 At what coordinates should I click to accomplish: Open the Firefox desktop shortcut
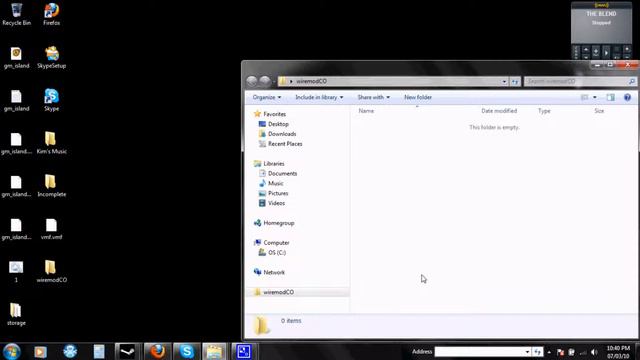tap(51, 14)
